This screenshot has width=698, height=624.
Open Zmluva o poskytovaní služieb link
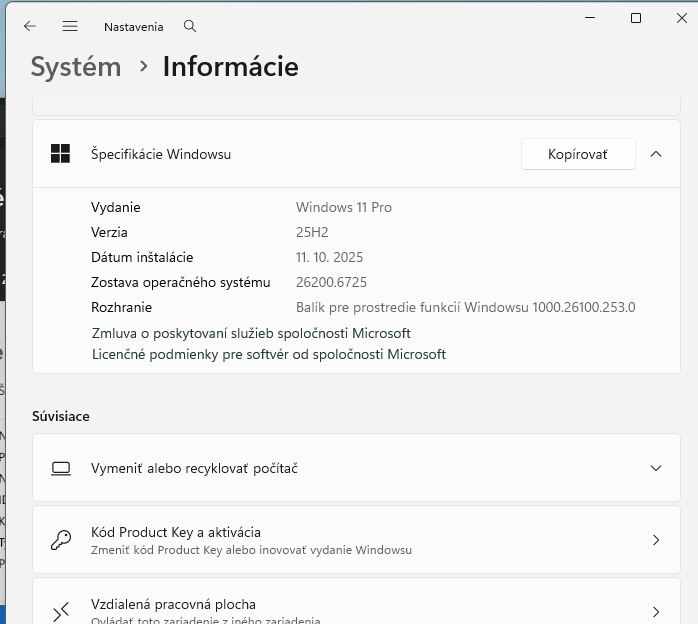tap(251, 333)
